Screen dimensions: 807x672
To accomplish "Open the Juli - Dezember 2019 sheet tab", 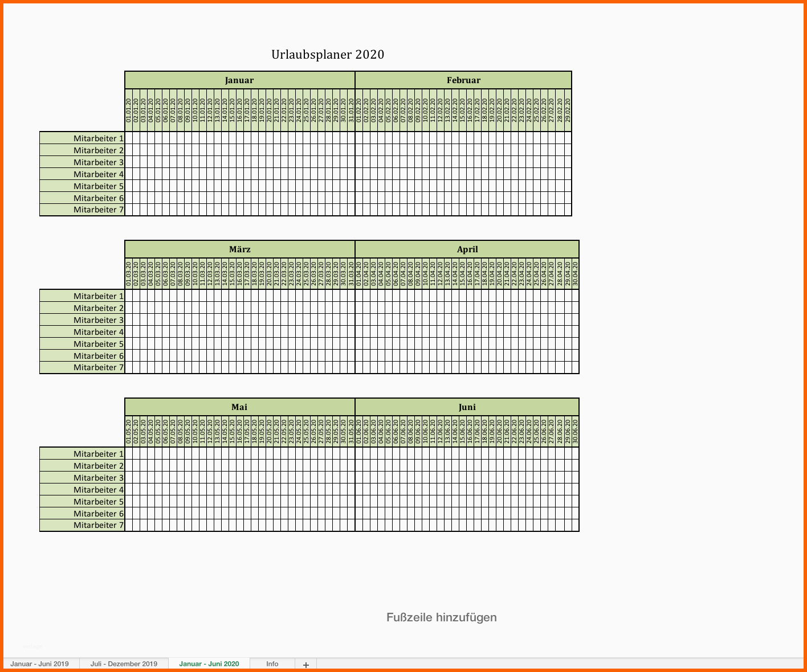I will (x=124, y=664).
